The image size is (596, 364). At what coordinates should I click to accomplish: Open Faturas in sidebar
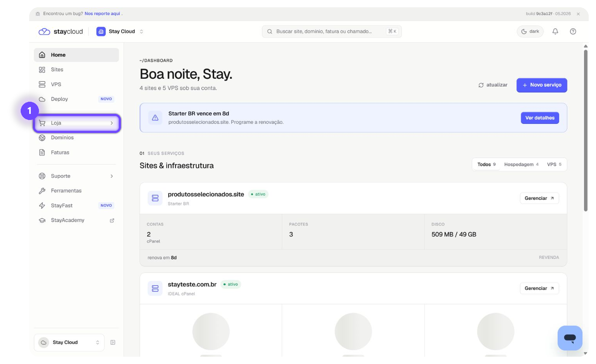tap(76, 152)
